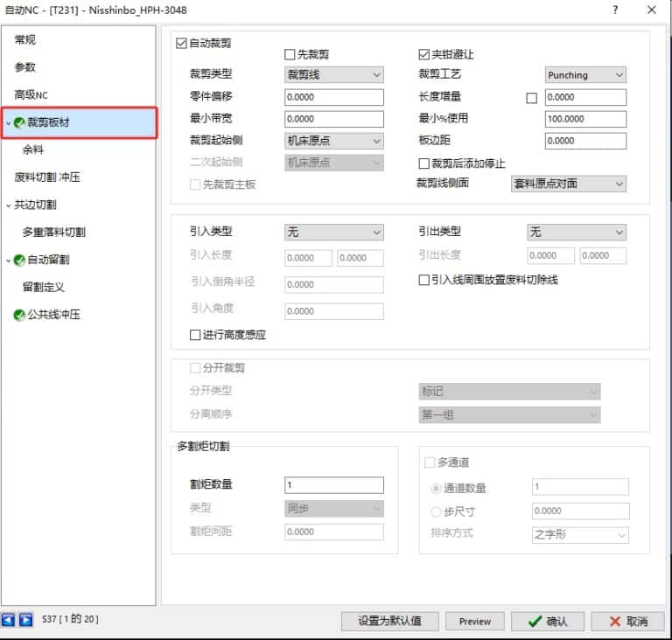Open the 废料切割 冲压 section
Viewport: 672px width, 640px height.
click(x=47, y=177)
